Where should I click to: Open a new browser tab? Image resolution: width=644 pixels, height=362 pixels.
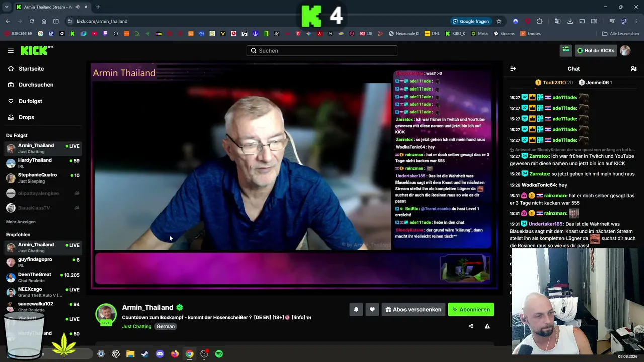(98, 7)
